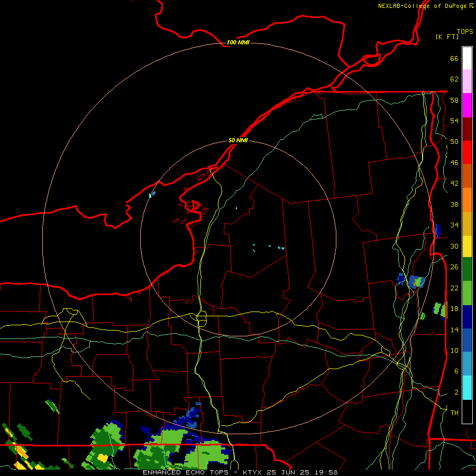This screenshot has height=476, width=476.
Task: Click the yellow echo top core at bottom-left
Action: (x=103, y=457)
